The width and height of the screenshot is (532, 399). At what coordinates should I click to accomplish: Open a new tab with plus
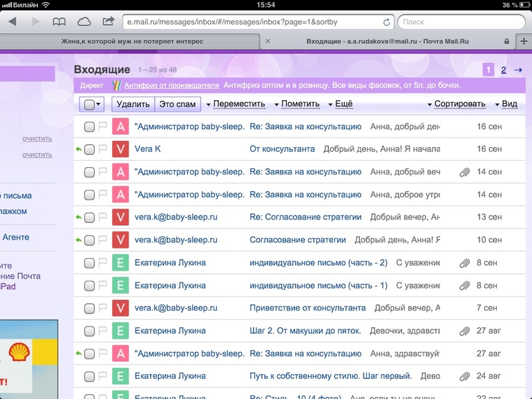click(x=523, y=41)
